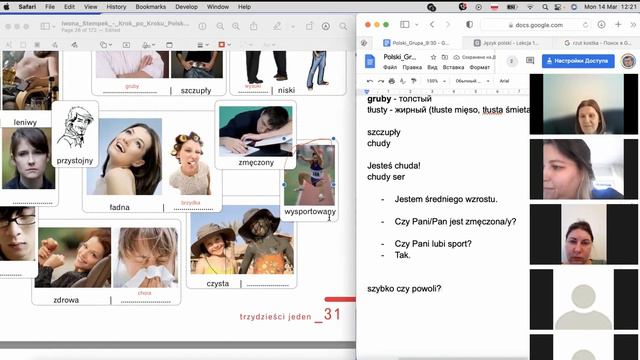Open the Develop menu
Viewport: 640px width, 360px height.
(x=186, y=7)
